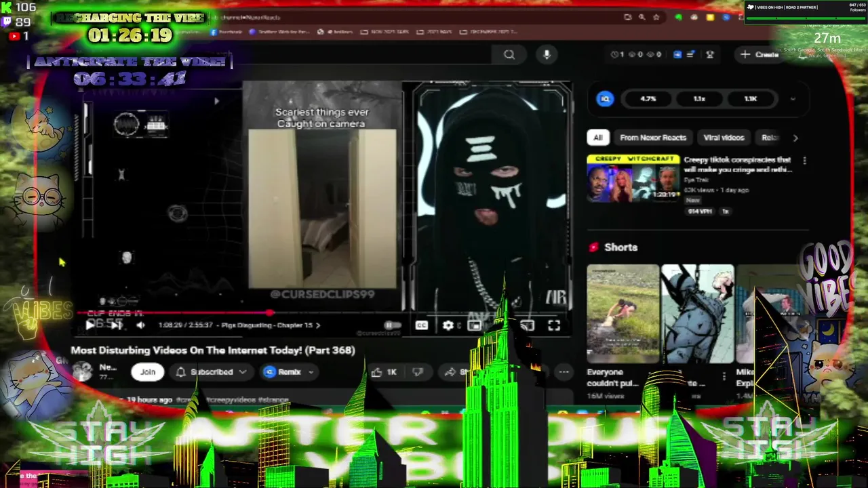This screenshot has width=868, height=488.
Task: Expand chapter Pigs Disgusting - Chapter 15
Action: 271,325
